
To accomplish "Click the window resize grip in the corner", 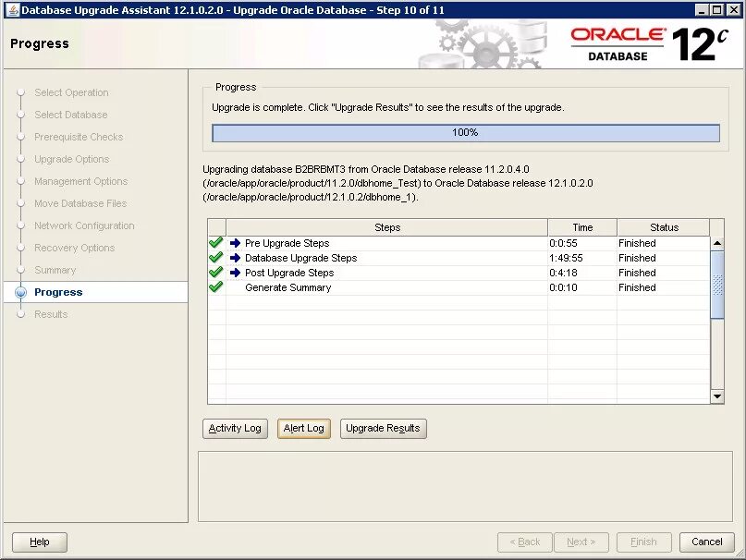I will (x=739, y=553).
